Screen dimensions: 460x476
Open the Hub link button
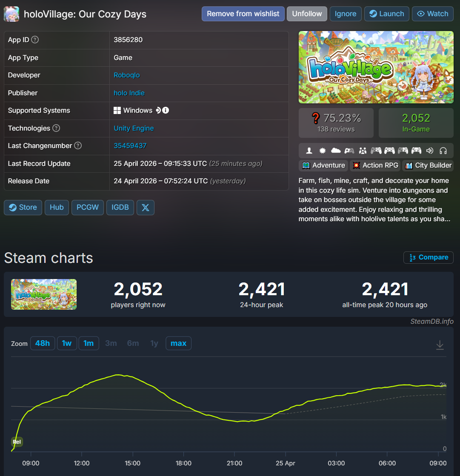57,208
